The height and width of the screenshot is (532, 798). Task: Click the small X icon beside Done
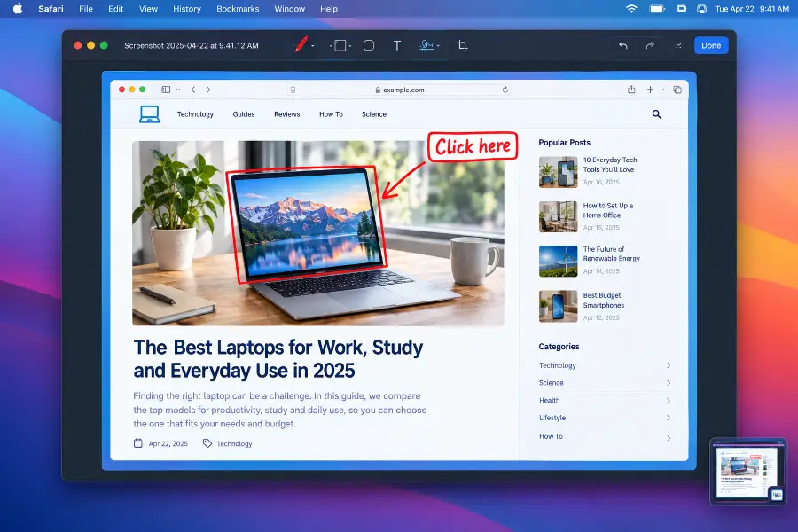[x=678, y=45]
